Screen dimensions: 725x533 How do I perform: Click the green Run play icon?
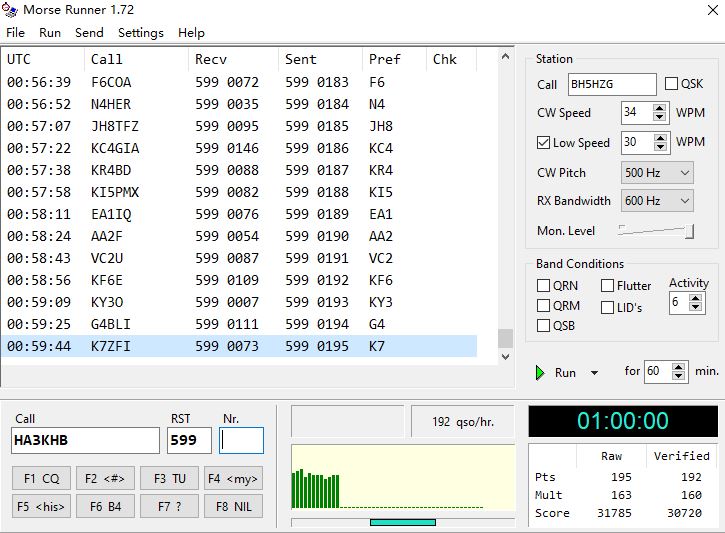pos(540,373)
